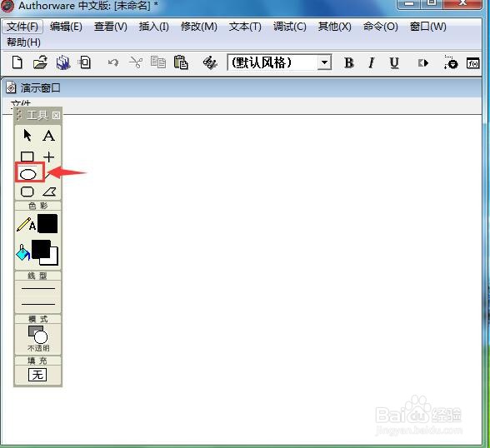Select the Polygon tool
The height and width of the screenshot is (448, 490).
pos(49,192)
